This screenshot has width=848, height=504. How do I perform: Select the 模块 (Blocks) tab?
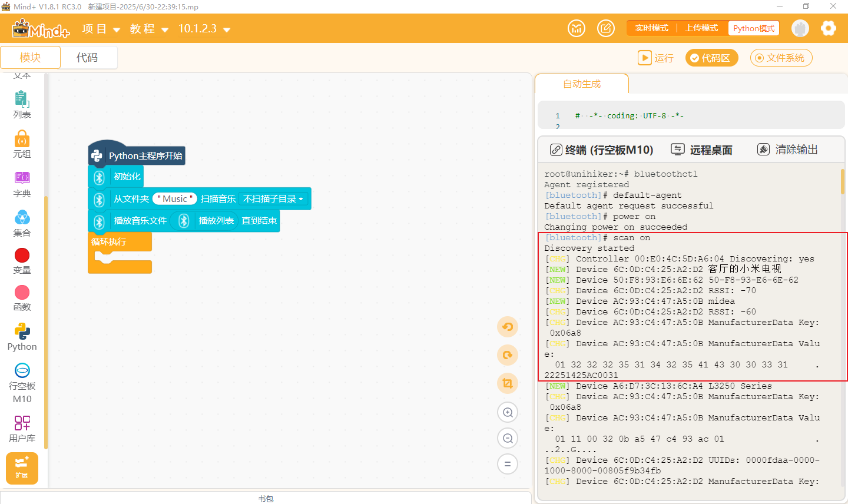(30, 58)
